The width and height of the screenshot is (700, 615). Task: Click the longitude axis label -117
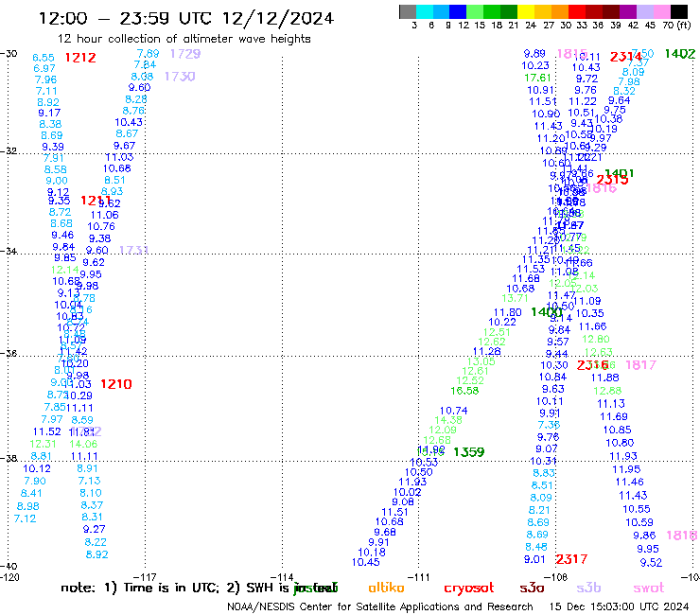[145, 577]
